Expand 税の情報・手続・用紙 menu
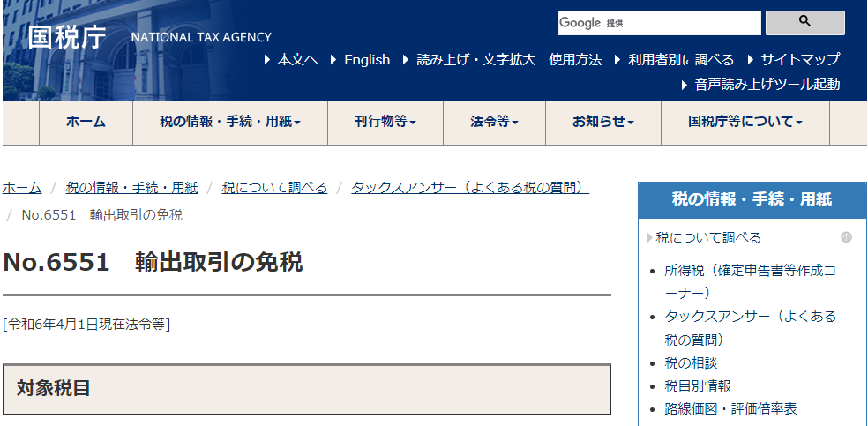Viewport: 868px width, 426px height. pos(230,123)
